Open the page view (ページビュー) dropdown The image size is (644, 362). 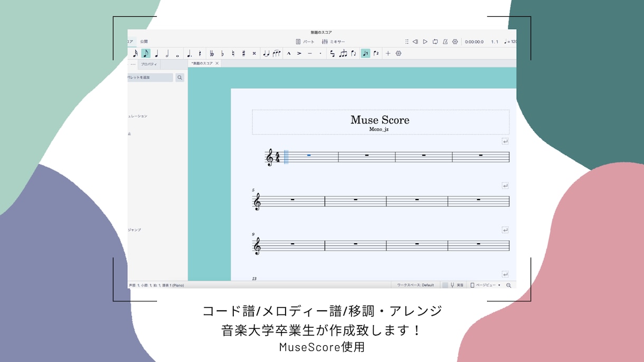coord(486,285)
